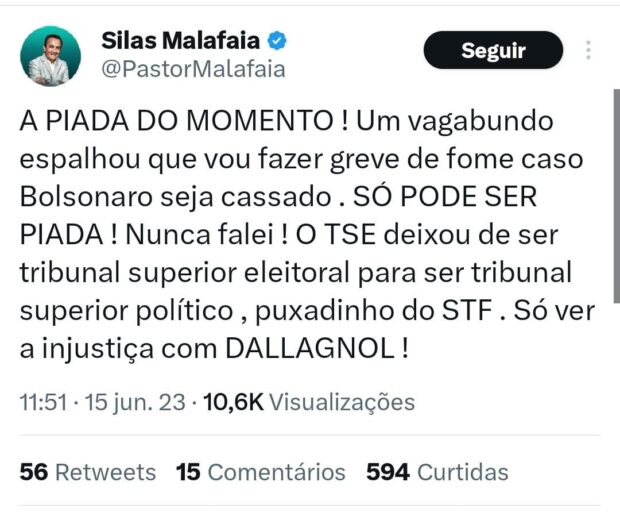Open the three-dot more options menu

pyautogui.click(x=589, y=50)
